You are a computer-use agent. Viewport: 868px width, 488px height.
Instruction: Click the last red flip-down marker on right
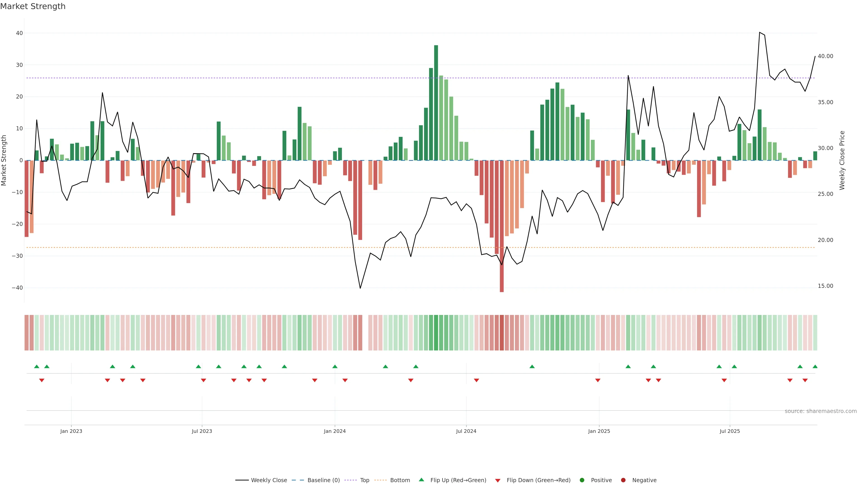coord(805,380)
